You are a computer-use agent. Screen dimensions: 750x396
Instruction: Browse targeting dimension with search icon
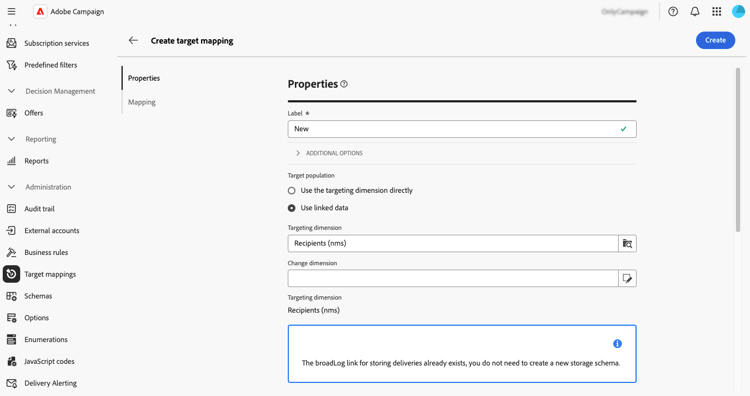(x=628, y=243)
